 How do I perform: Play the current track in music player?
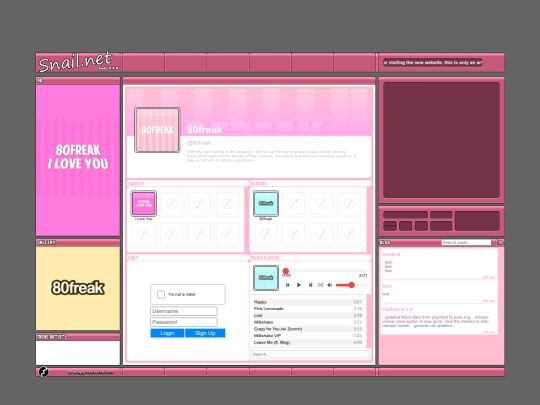pyautogui.click(x=299, y=285)
